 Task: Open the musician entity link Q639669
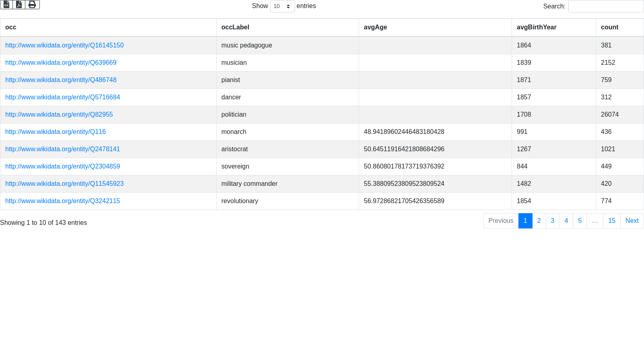[61, 63]
